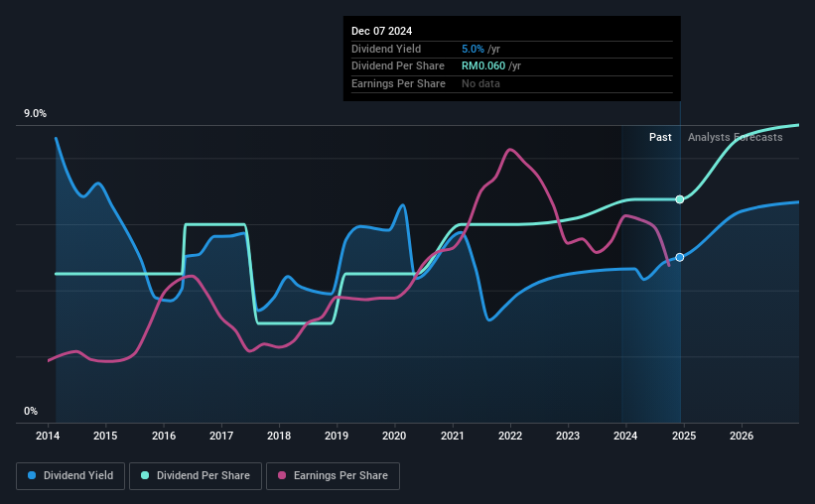The image size is (815, 504).
Task: Click the 2022 x-axis label
Action: (x=510, y=436)
